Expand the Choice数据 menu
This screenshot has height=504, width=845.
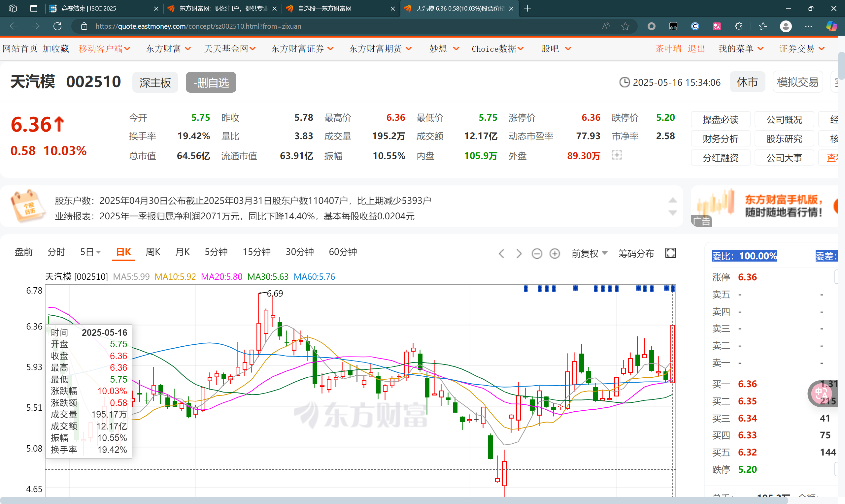pos(497,48)
